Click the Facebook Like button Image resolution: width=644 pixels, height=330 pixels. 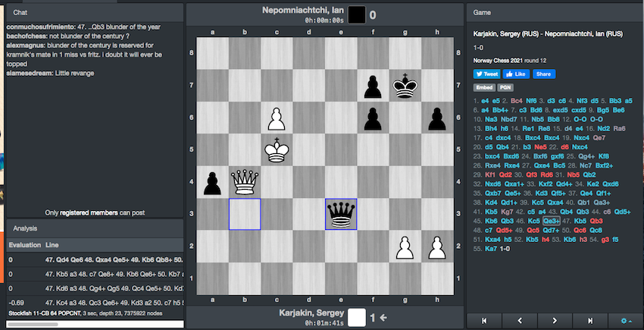pos(516,74)
